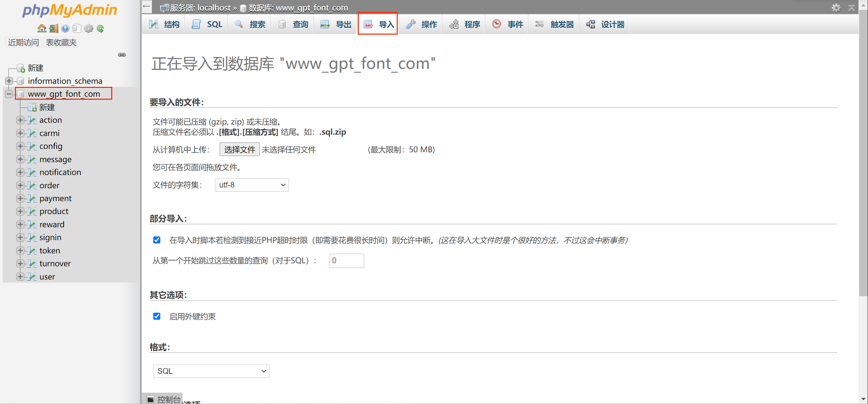Click the logout door icon
This screenshot has height=404, width=868.
(x=54, y=28)
